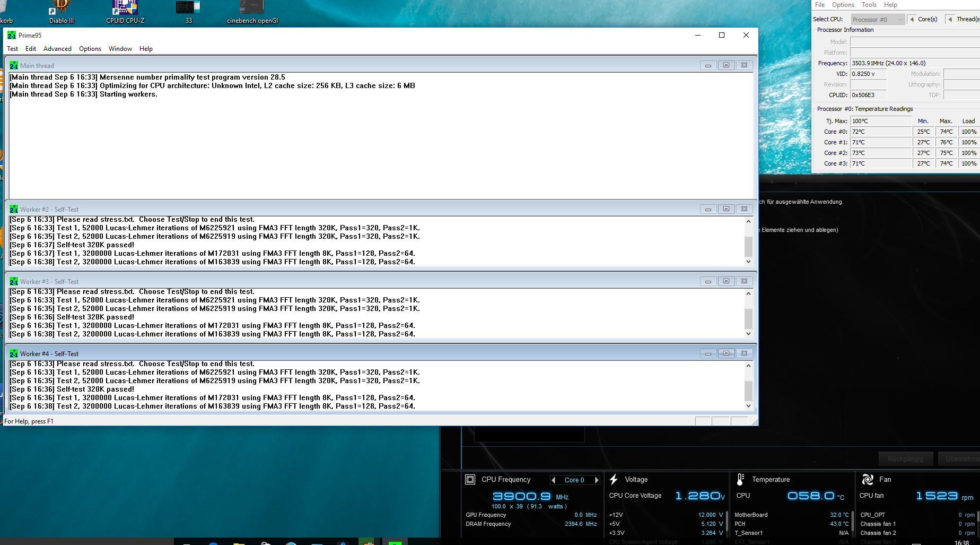Minimize the Main thread child window

click(x=708, y=65)
